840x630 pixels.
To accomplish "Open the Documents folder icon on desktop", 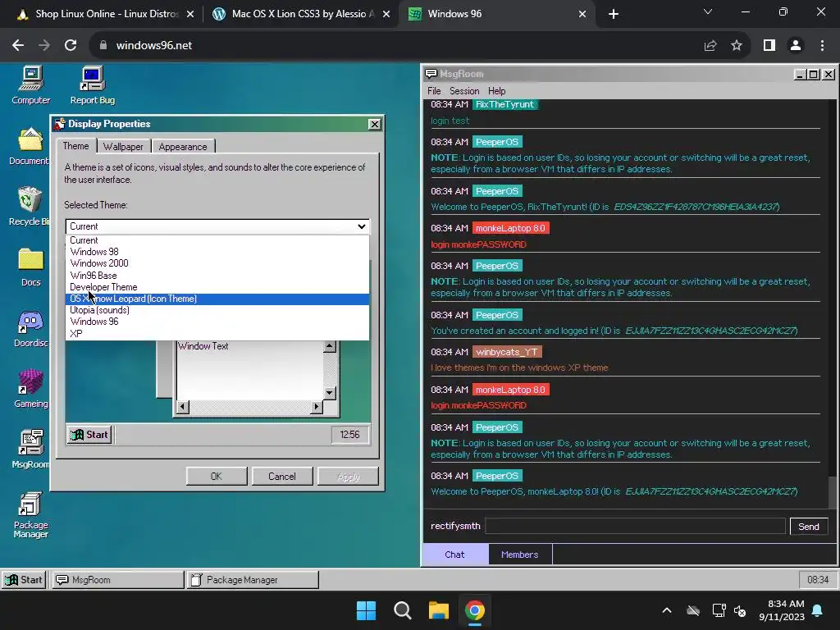I will 30,145.
